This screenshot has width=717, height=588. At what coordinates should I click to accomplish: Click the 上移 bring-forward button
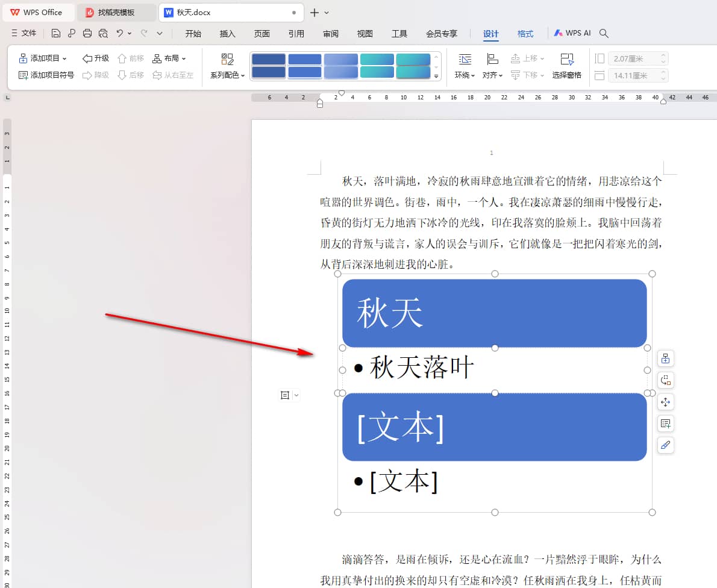click(x=527, y=58)
